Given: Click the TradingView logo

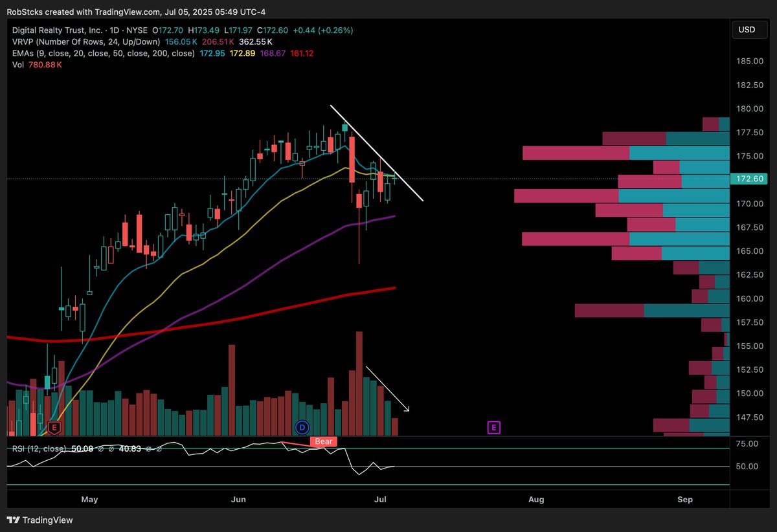Looking at the screenshot, I should click(x=40, y=520).
